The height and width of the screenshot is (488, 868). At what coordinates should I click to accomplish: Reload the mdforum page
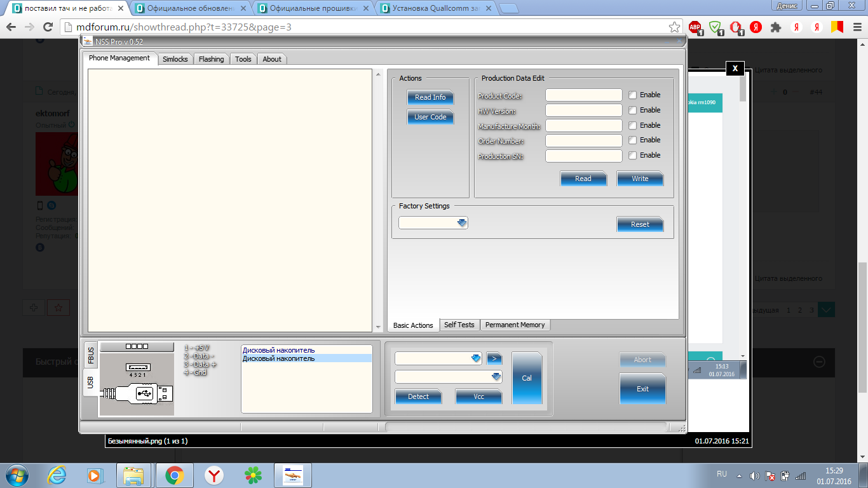pyautogui.click(x=48, y=27)
